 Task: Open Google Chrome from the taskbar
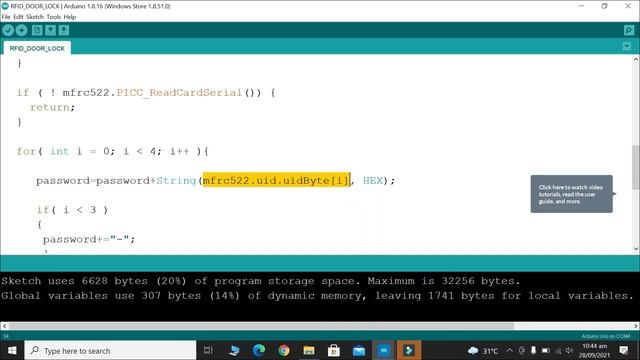click(x=284, y=350)
